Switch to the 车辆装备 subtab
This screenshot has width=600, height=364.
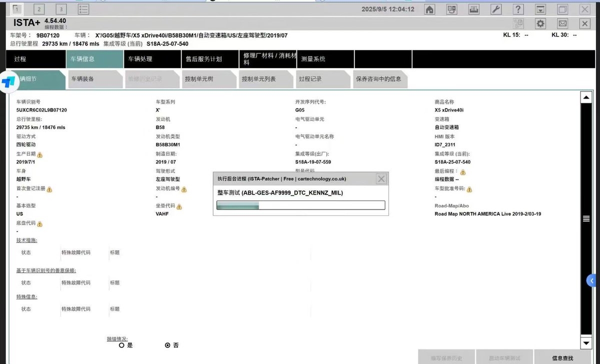pyautogui.click(x=94, y=79)
